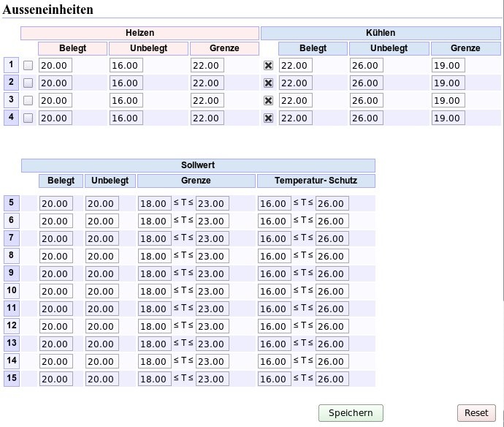The width and height of the screenshot is (504, 427).
Task: Select Heizen Belegt field for unit 1
Action: [x=56, y=65]
